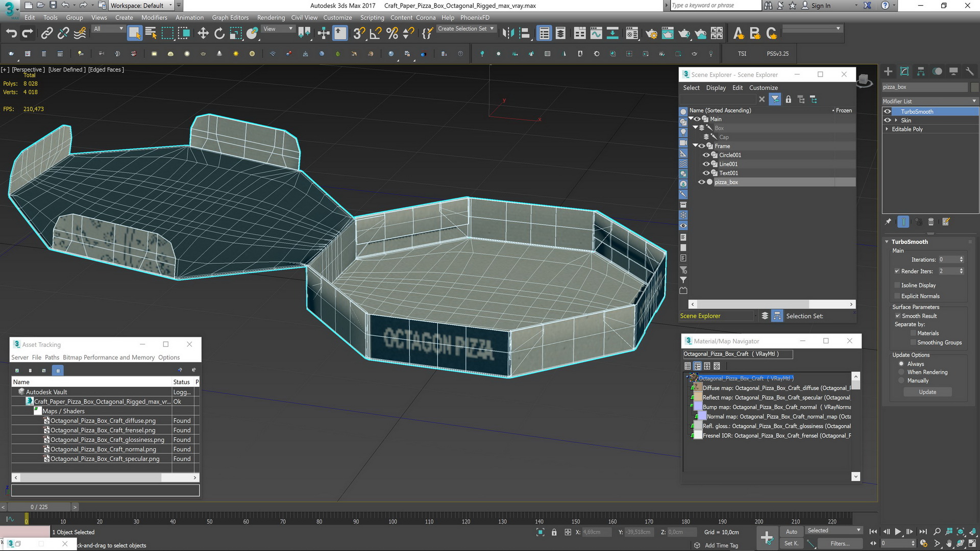
Task: Expand the Editable Poly stack entry
Action: point(887,130)
